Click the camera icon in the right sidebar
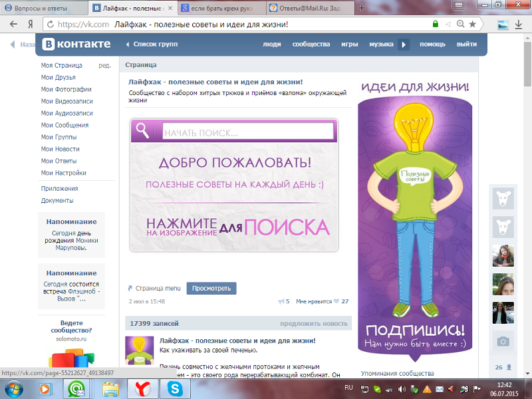 click(503, 341)
